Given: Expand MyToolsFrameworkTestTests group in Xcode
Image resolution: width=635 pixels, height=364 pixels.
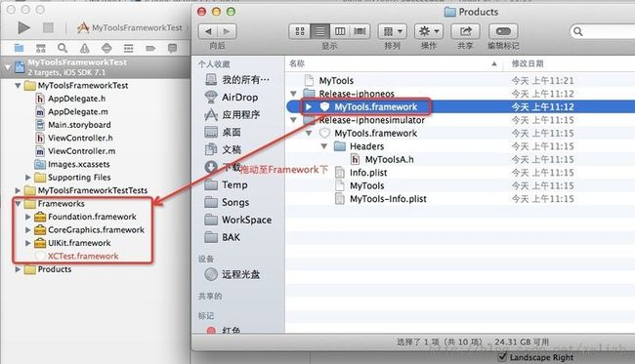Looking at the screenshot, I should [18, 190].
